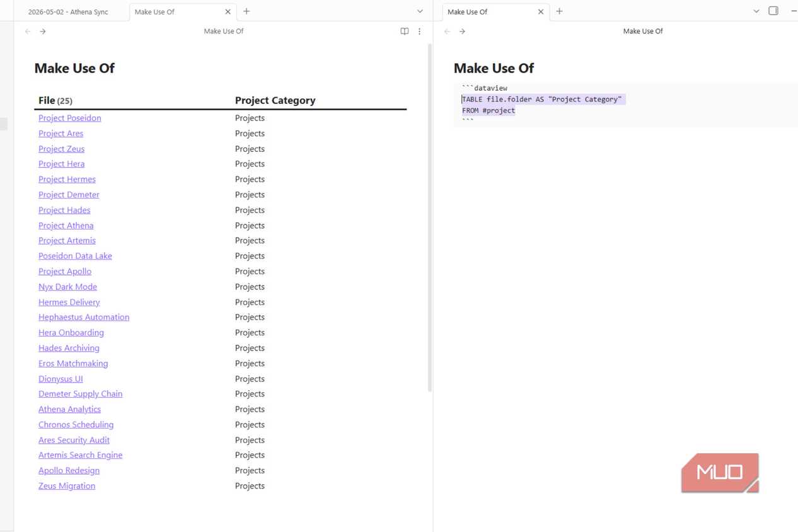
Task: Open Poseidon Data Lake link
Action: click(75, 256)
